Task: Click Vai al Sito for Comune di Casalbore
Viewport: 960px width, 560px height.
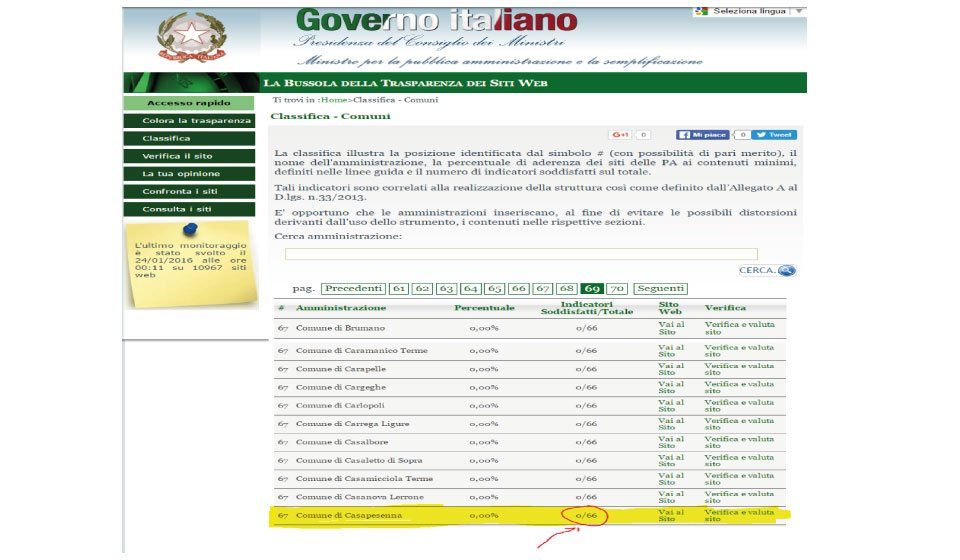Action: pyautogui.click(x=671, y=442)
